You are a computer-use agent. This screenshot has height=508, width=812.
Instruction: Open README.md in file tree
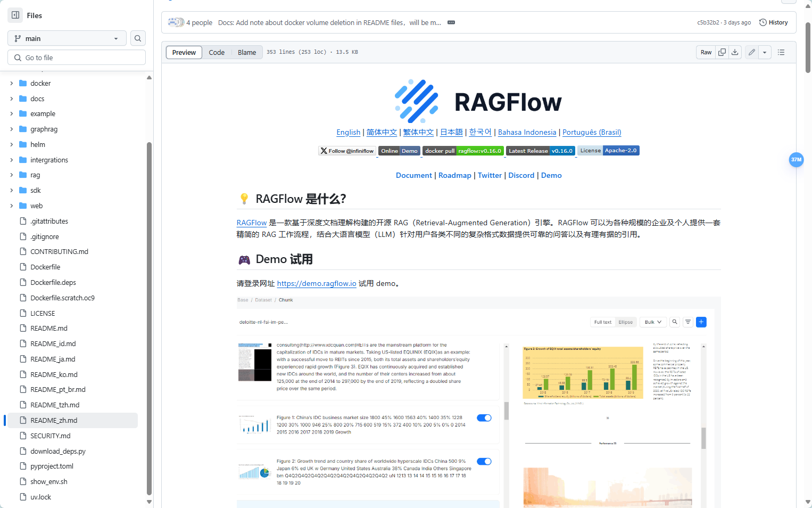click(x=49, y=328)
